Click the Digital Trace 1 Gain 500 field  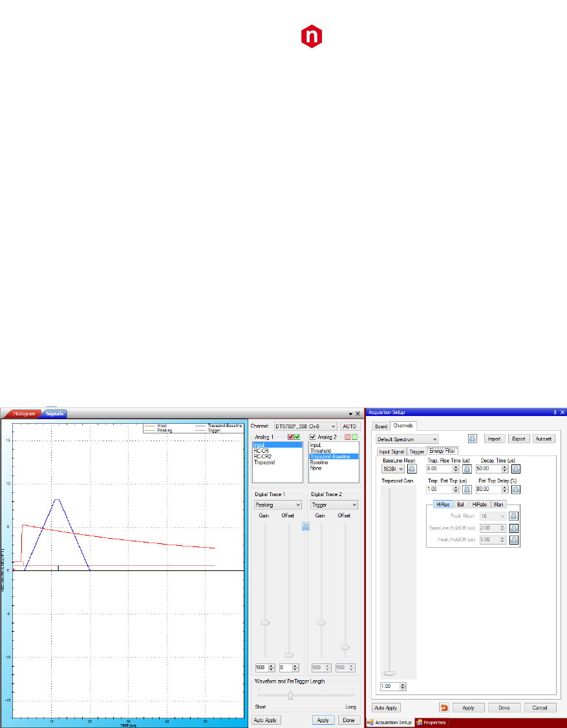tap(262, 668)
